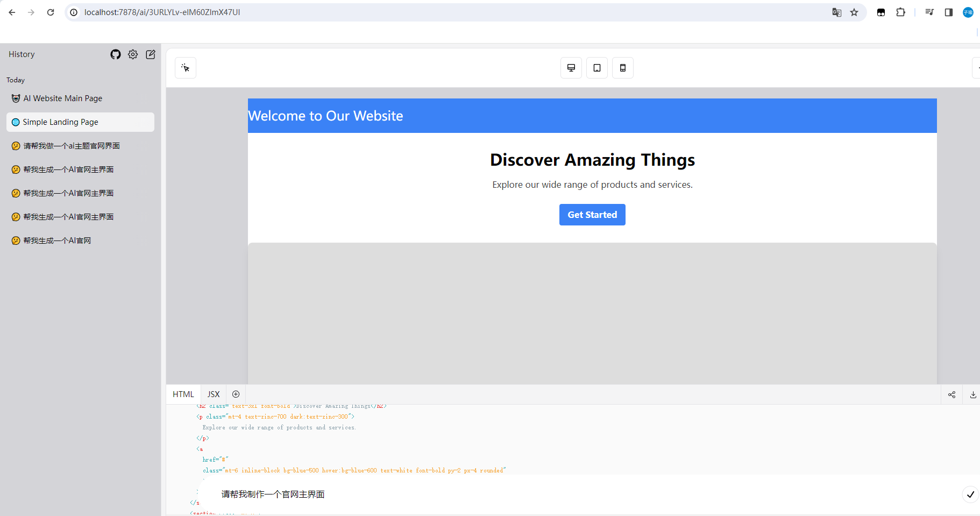
Task: Click the Discover Amazing Things heading
Action: [x=592, y=160]
